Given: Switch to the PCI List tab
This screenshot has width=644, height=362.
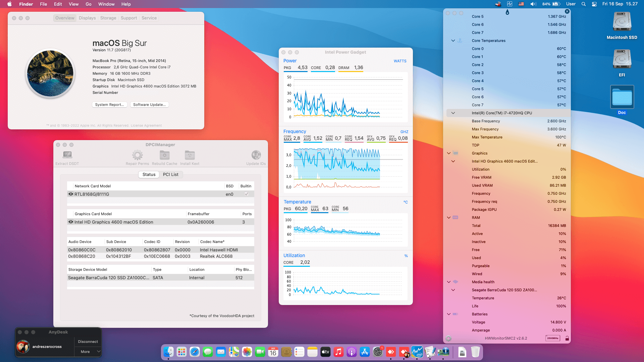Looking at the screenshot, I should click(x=170, y=174).
